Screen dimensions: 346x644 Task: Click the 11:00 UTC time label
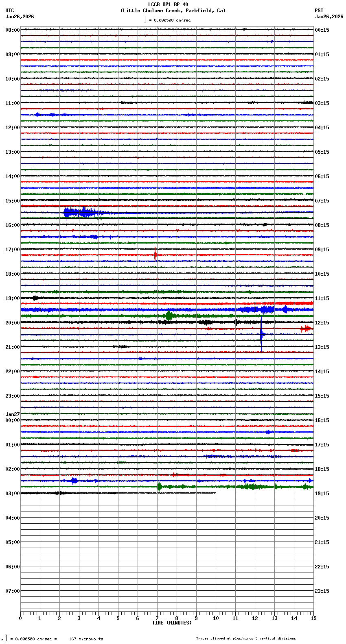pos(13,103)
